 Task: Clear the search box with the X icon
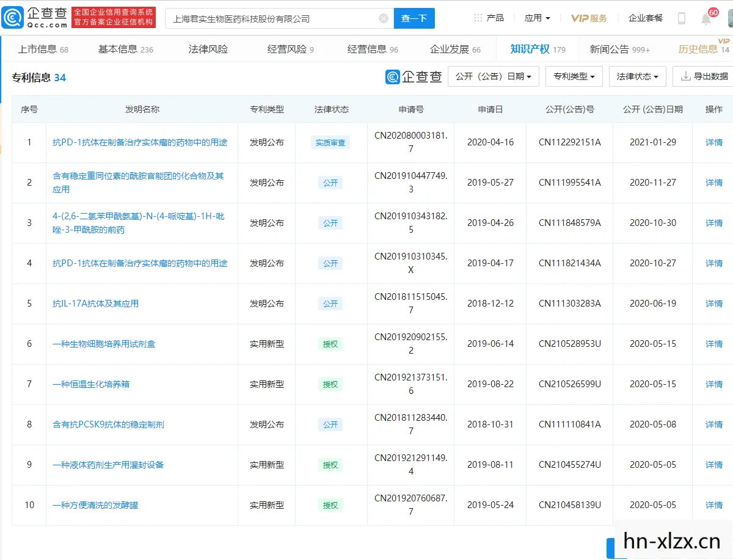(x=384, y=18)
